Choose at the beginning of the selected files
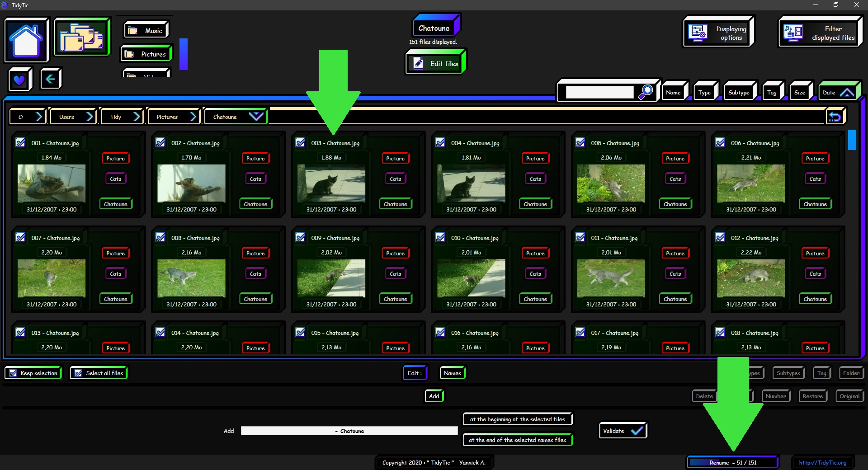 pos(518,419)
